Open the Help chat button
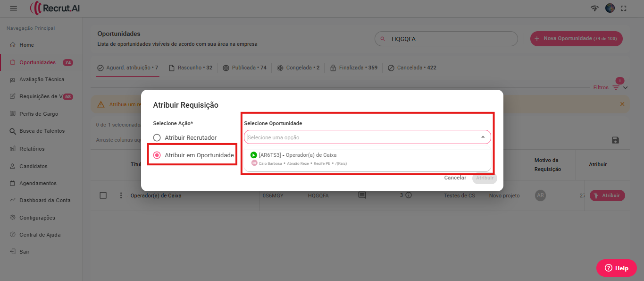 616,268
